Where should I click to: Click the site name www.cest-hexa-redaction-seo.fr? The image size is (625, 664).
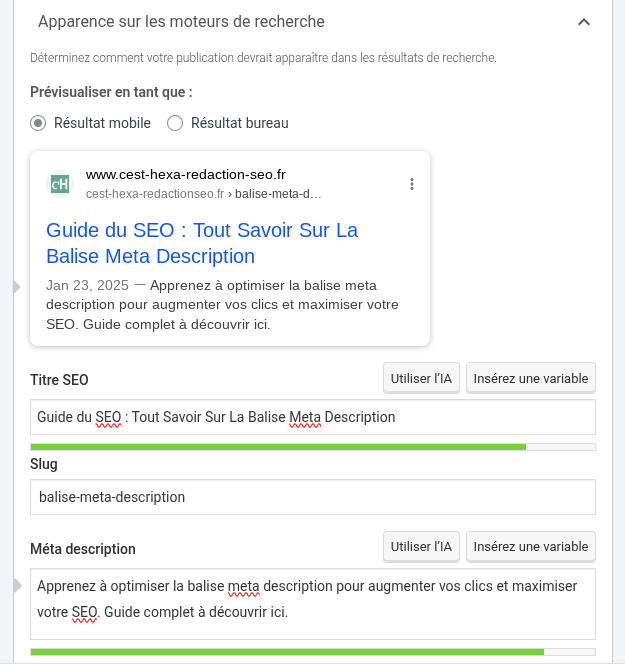point(186,174)
